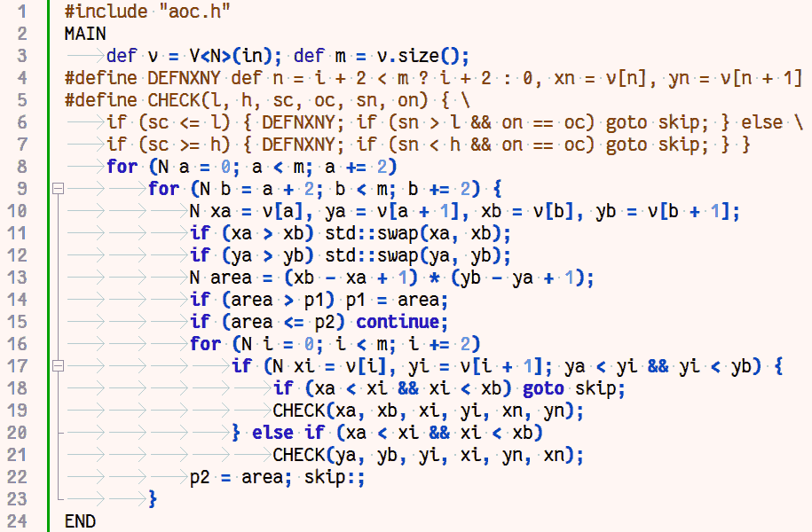Click the 'continue' keyword on line 15
This screenshot has width=812, height=532.
(398, 322)
